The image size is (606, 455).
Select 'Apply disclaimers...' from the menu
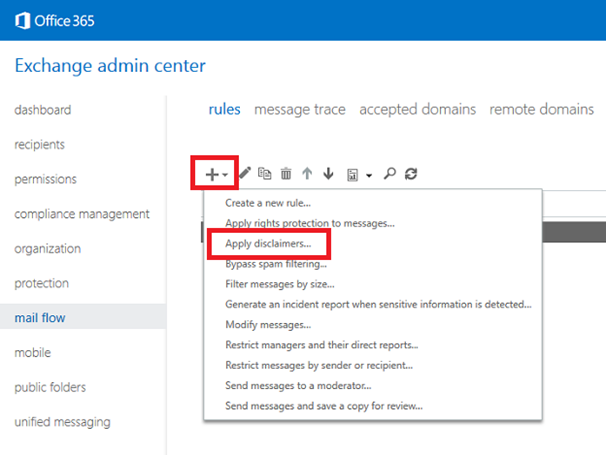[268, 243]
